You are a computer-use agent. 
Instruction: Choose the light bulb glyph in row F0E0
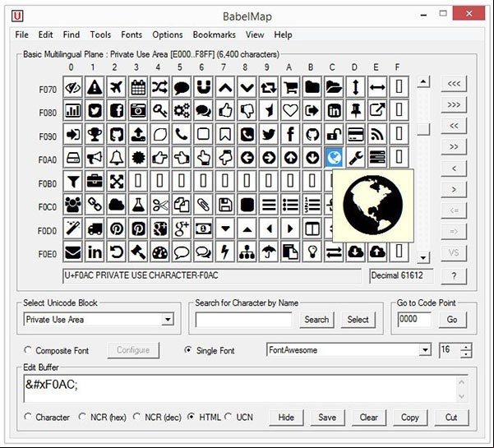pyautogui.click(x=312, y=252)
